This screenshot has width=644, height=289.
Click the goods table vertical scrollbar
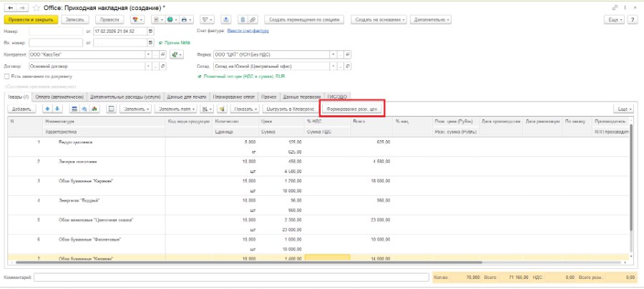coord(631,177)
